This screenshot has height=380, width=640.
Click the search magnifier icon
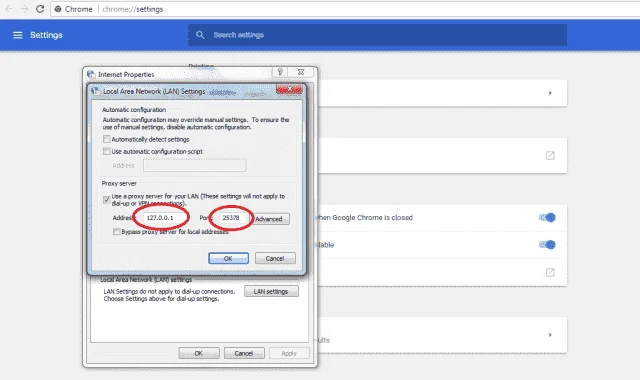pyautogui.click(x=200, y=35)
